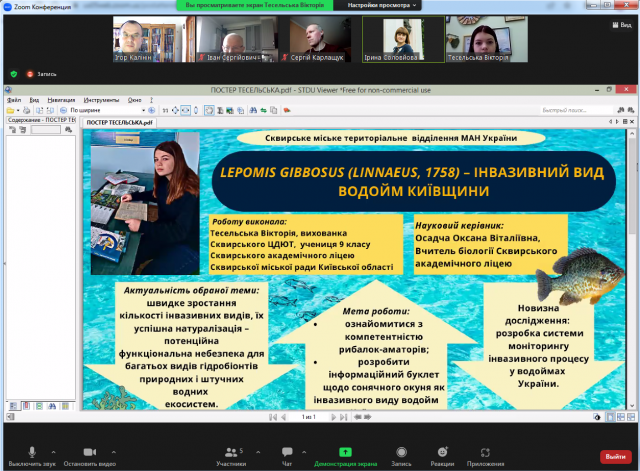
Task: Click the green encryption shield icon
Action: pyautogui.click(x=13, y=73)
